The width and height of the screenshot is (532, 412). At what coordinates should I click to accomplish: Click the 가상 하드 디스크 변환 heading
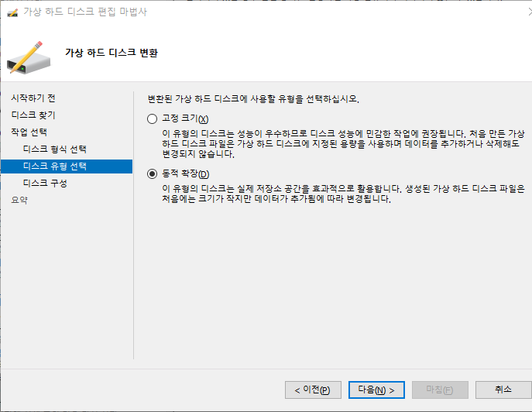point(112,53)
